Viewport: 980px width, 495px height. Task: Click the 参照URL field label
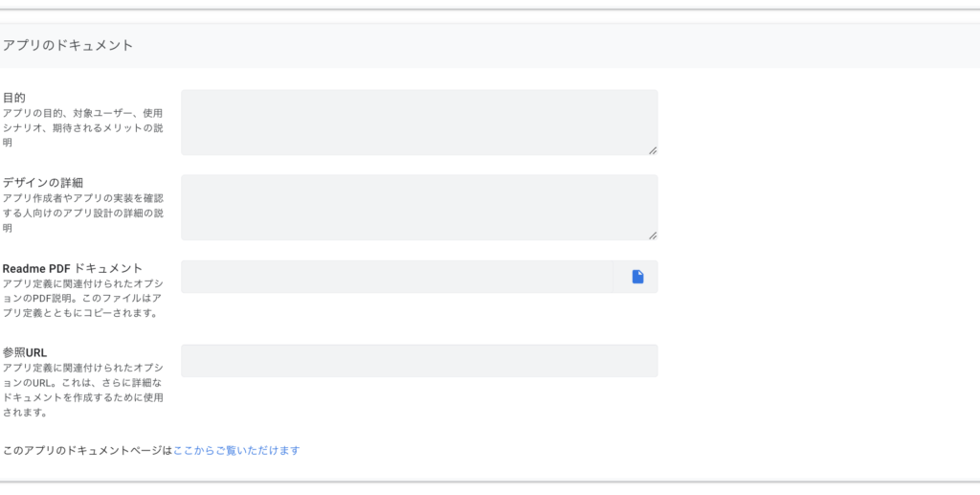[25, 352]
